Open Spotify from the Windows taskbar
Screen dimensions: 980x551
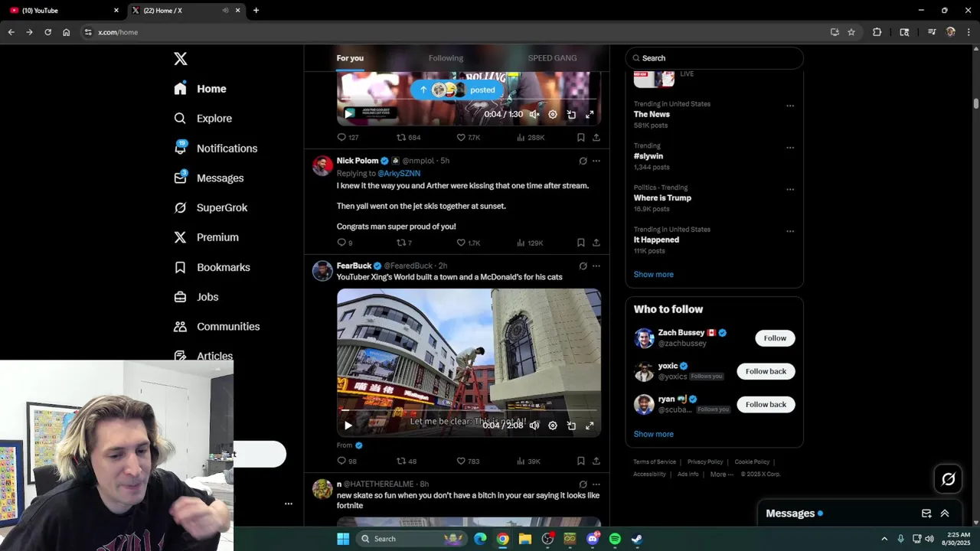[x=615, y=539]
